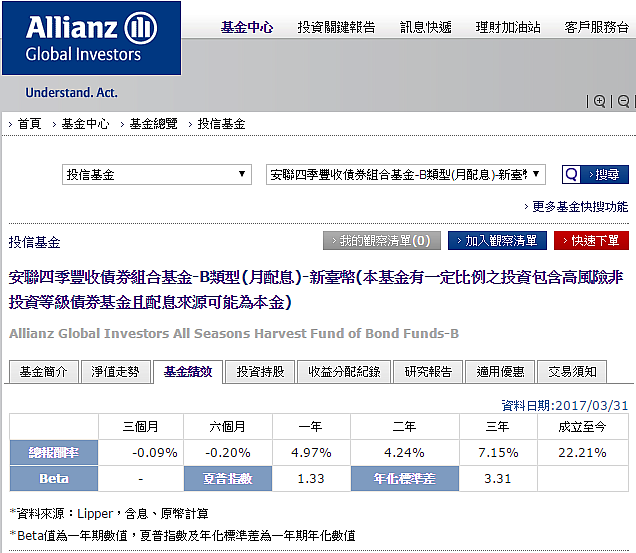636x553 pixels.
Task: Click the 投信基金 section heading
Action: (34, 242)
